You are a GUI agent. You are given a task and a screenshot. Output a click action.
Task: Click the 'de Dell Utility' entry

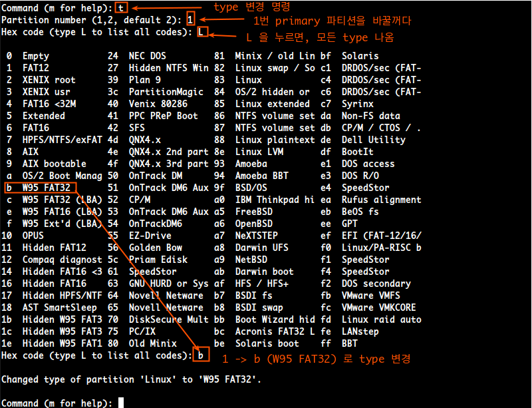363,140
